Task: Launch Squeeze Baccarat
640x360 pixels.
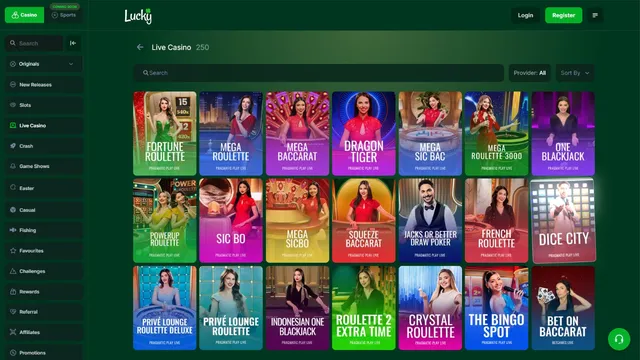Action: [364, 220]
